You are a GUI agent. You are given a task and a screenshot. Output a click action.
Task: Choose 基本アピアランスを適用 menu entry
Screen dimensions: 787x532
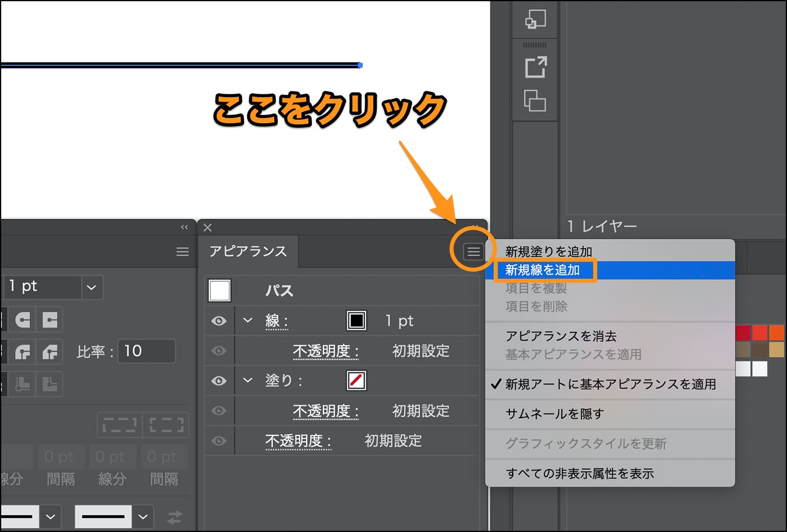point(611,354)
